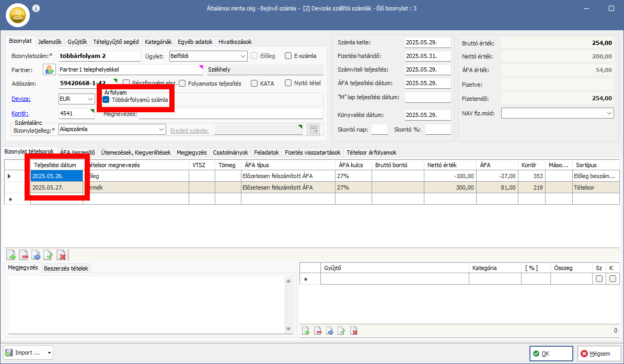The height and width of the screenshot is (364, 624).
Task: Open the Fizetés visszatartások tab
Action: point(313,152)
